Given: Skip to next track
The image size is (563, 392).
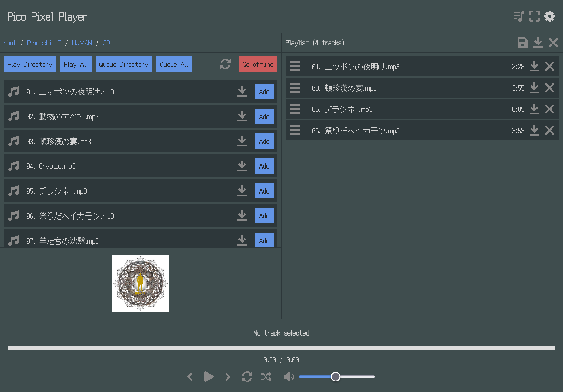Looking at the screenshot, I should tap(228, 376).
